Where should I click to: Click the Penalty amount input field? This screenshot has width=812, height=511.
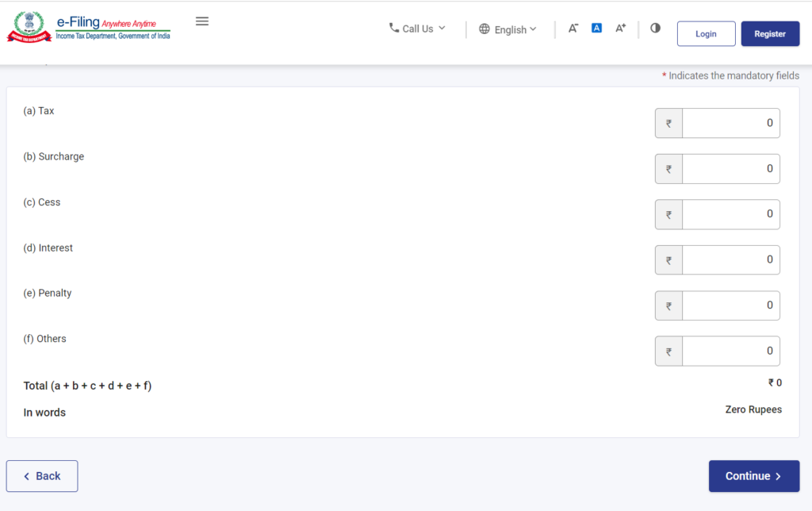[x=730, y=305]
